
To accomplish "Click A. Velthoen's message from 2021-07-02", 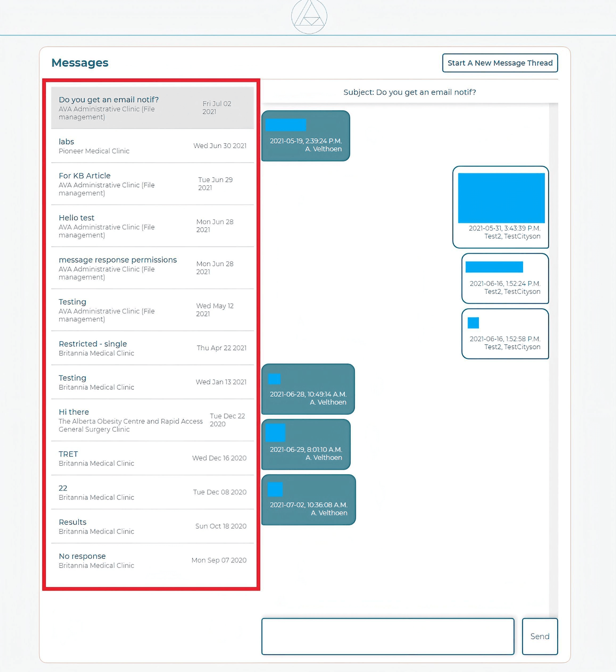I will [308, 499].
